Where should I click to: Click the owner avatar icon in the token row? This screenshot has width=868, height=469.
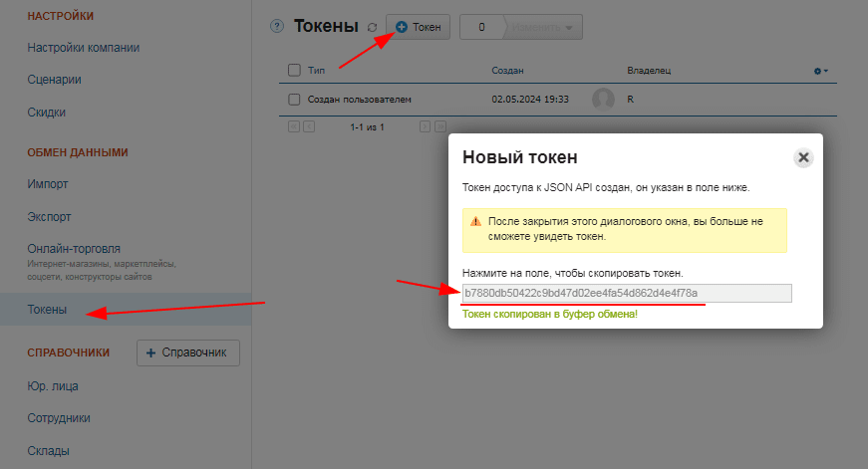(603, 100)
